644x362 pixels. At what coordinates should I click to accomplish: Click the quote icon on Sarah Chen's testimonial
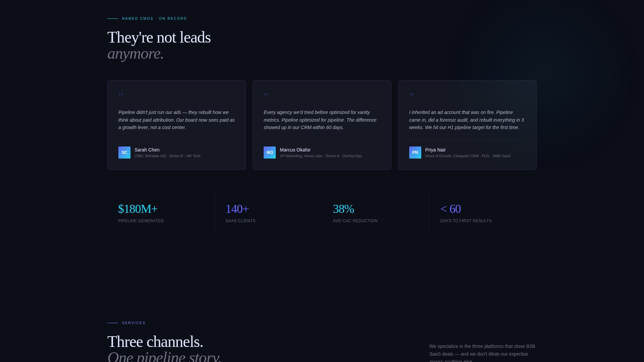tap(121, 95)
